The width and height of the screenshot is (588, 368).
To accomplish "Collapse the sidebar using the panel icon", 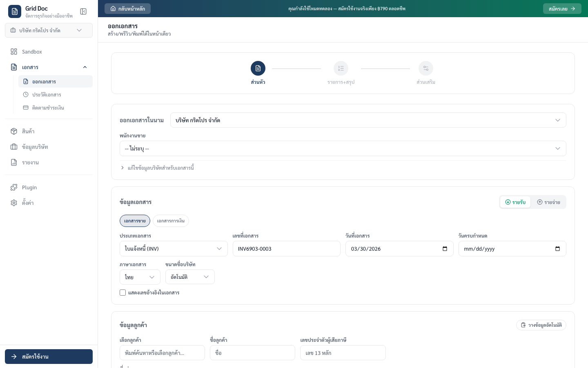I will pyautogui.click(x=83, y=11).
